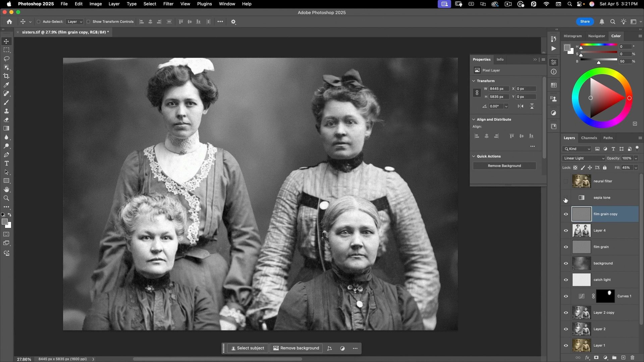Select the Lasso tool
The image size is (644, 362).
coord(6,59)
